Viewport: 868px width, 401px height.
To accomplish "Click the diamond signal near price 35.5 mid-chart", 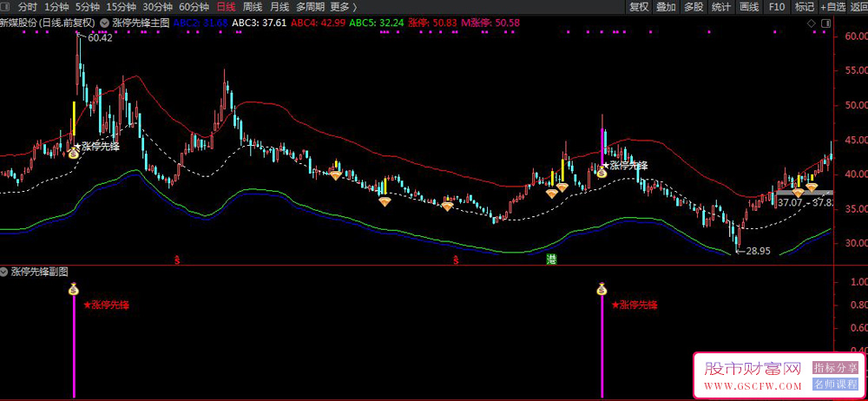I will pos(447,206).
